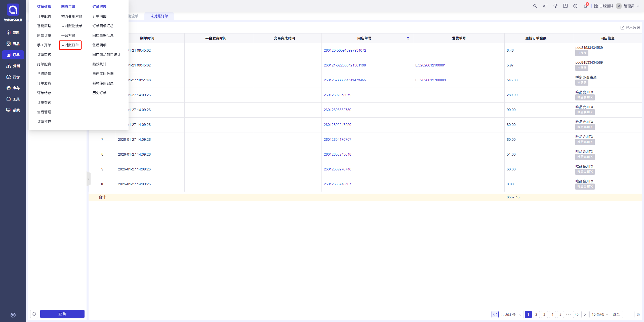
Task: Open order link 26012602058079
Action: tap(337, 95)
